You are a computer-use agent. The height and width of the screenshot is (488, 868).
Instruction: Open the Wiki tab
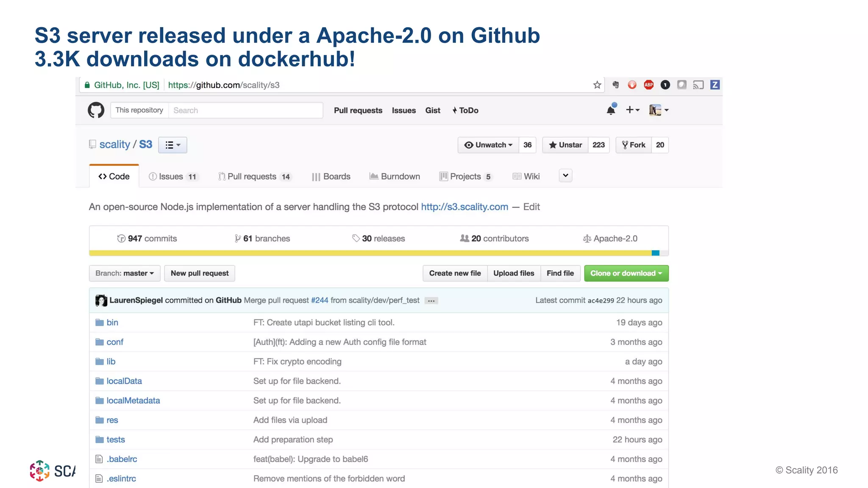(526, 176)
